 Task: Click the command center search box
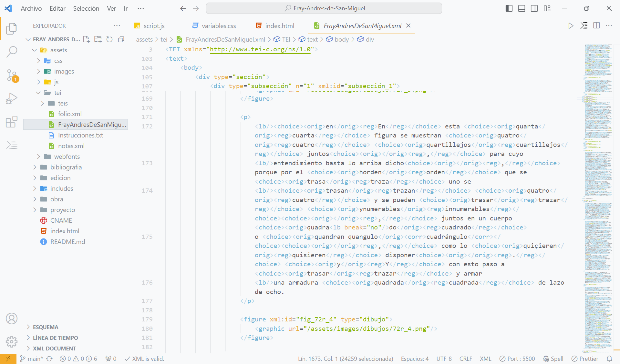(x=324, y=8)
